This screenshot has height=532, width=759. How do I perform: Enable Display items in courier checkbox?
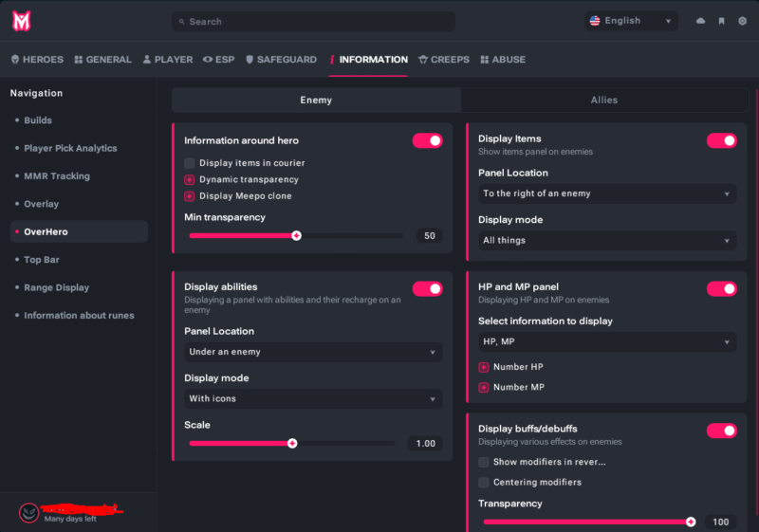click(189, 163)
